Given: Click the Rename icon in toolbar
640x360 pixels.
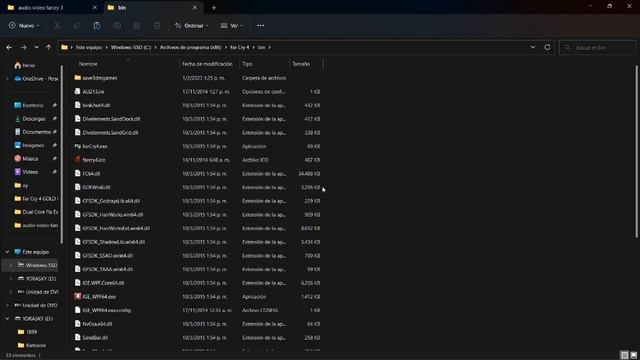Looking at the screenshot, I should click(117, 26).
